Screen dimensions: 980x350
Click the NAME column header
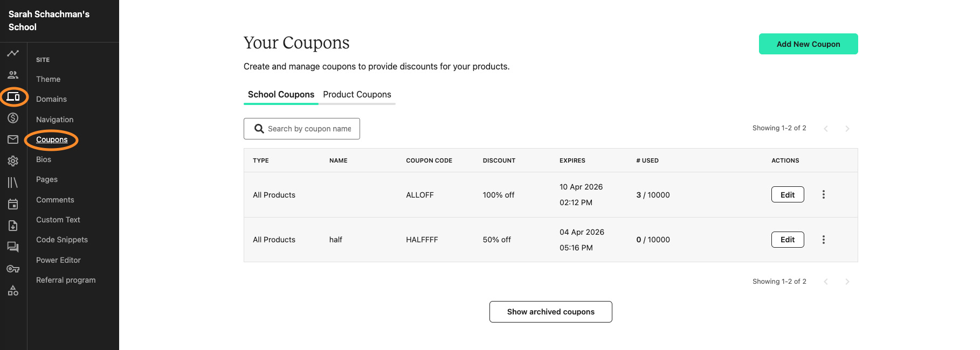339,160
